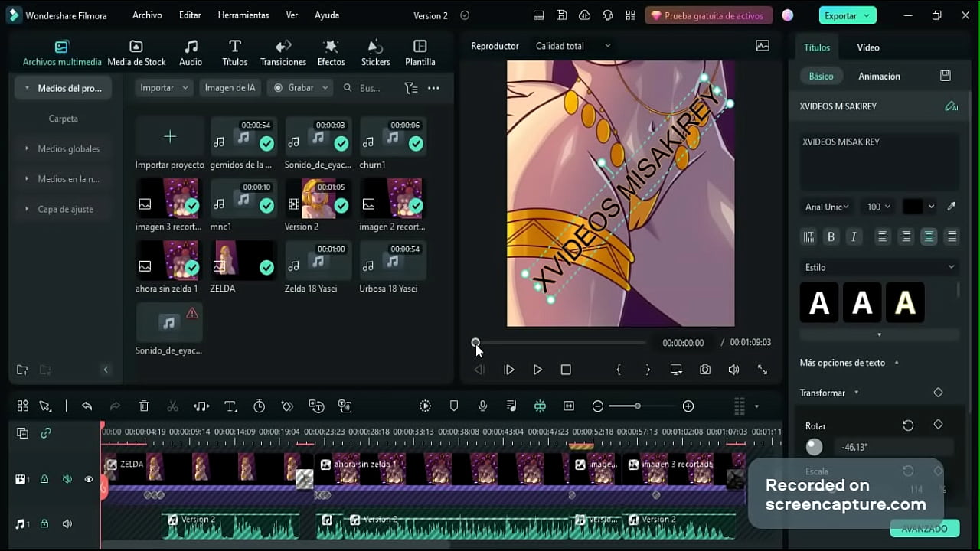Expand the Estilo dropdown
Screen dimensions: 980x551
coord(880,267)
